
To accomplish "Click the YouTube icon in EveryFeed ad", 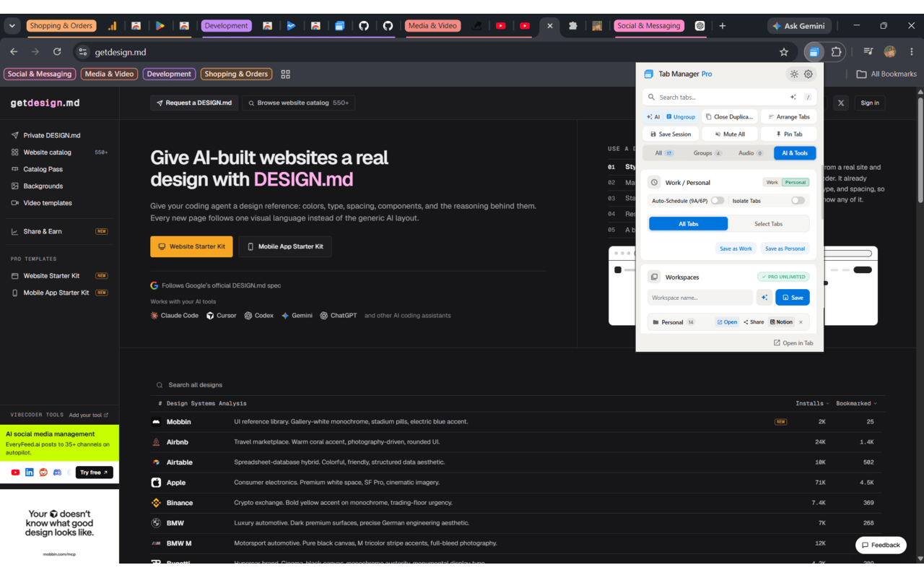I will pos(15,473).
